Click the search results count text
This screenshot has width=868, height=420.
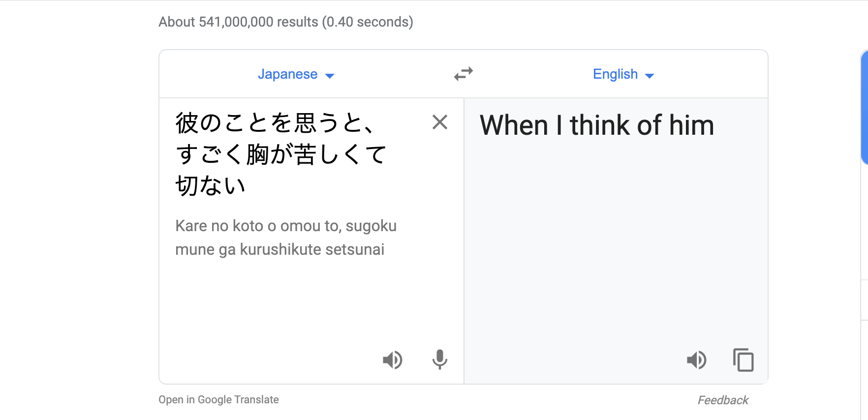pyautogui.click(x=286, y=22)
